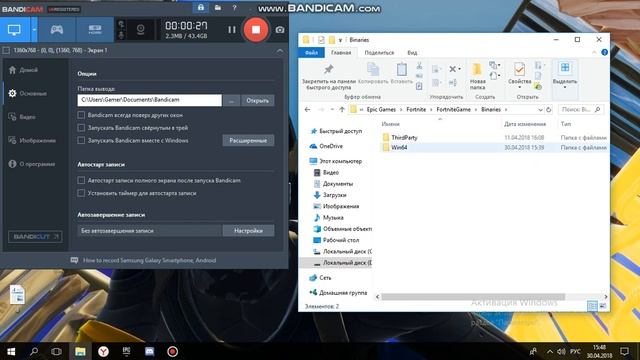The image size is (640, 360).
Task: Open the Расширенные advanced options button
Action: 248,140
